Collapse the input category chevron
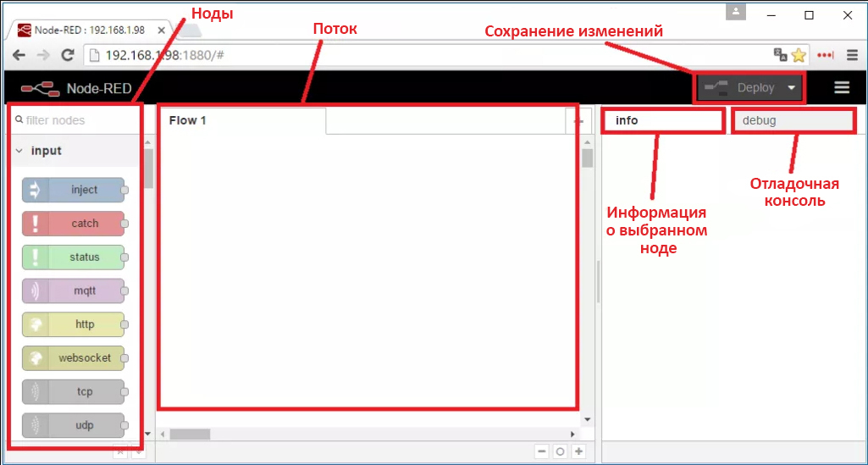The image size is (868, 465). coord(19,151)
